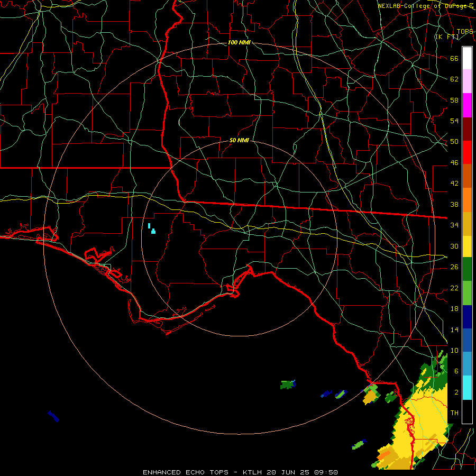Click the "30" legend value

pos(454,246)
